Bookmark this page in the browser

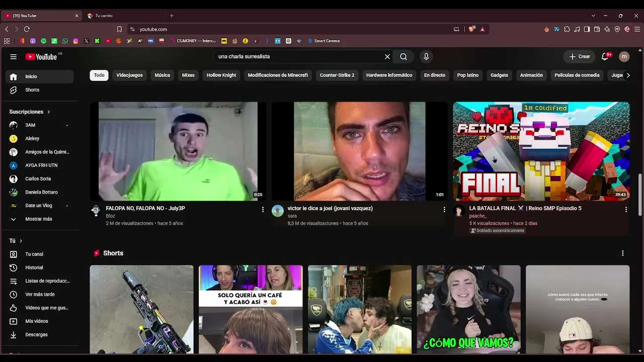pyautogui.click(x=119, y=29)
